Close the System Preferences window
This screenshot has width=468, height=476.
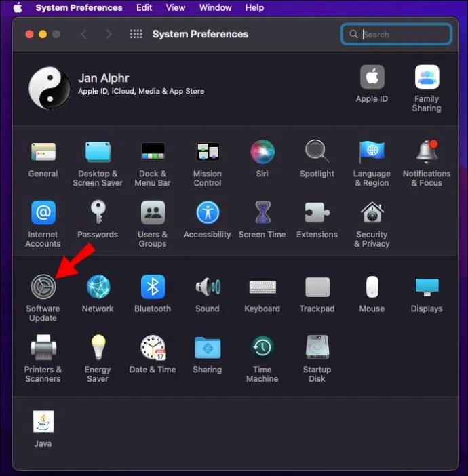pyautogui.click(x=29, y=35)
